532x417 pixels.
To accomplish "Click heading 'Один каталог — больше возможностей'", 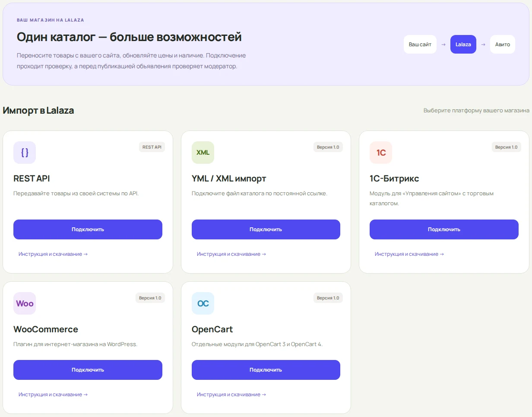I will tap(129, 37).
